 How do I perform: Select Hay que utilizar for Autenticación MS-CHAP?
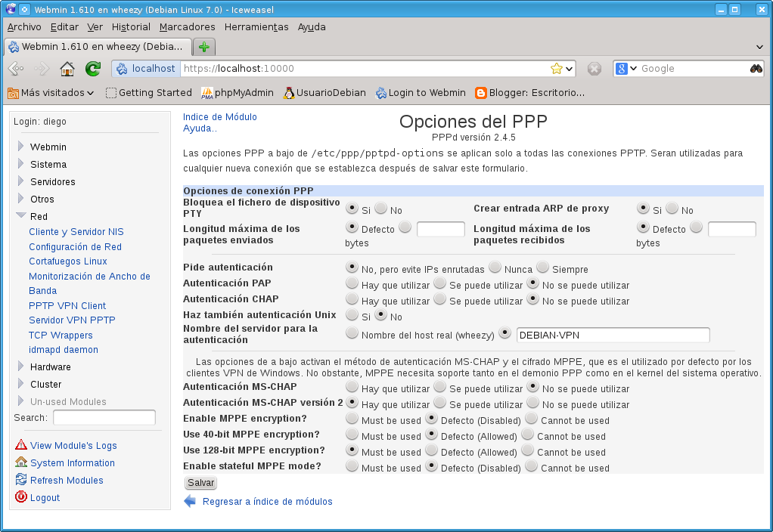point(352,386)
